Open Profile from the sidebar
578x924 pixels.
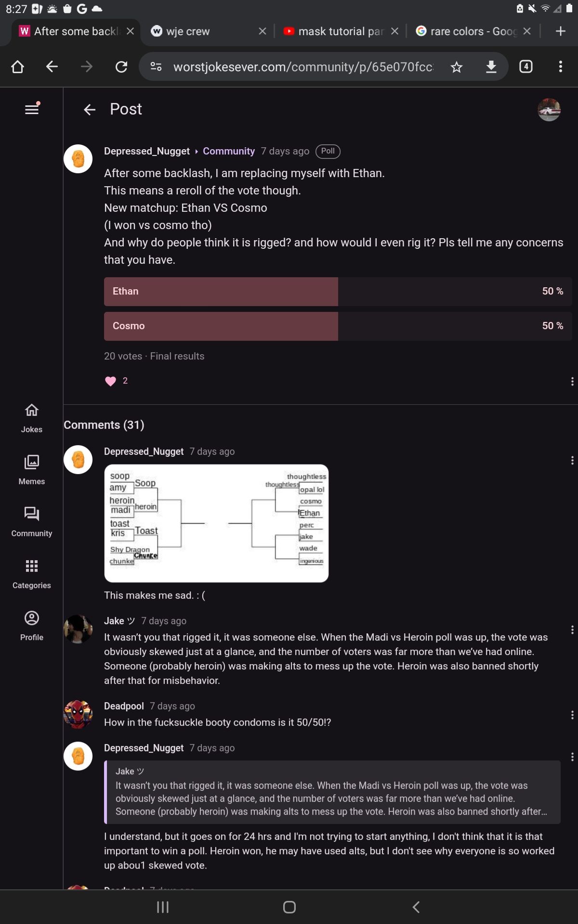coord(32,626)
